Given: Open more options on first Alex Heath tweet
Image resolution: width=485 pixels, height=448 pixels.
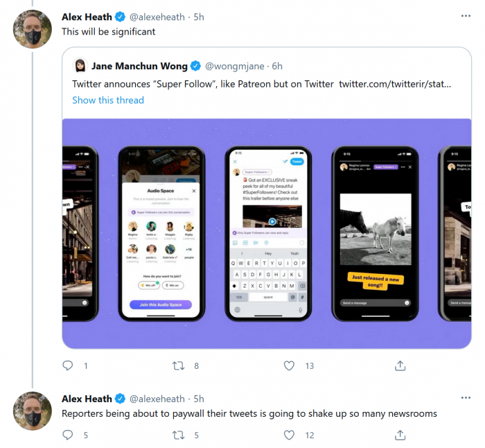Looking at the screenshot, I should coord(466,16).
